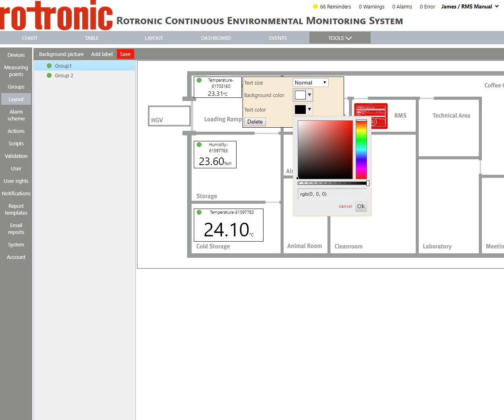The width and height of the screenshot is (504, 420).
Task: Switch to the LAYOUT tab
Action: click(x=154, y=38)
